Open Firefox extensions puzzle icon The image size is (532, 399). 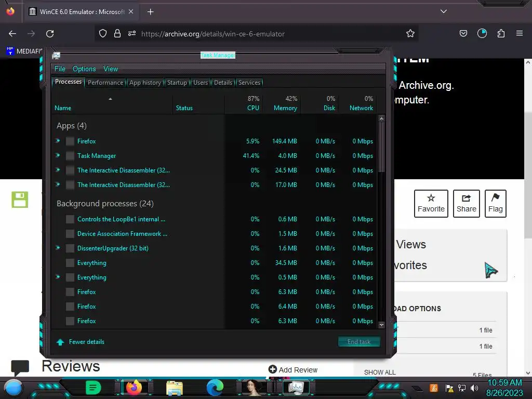(x=501, y=34)
